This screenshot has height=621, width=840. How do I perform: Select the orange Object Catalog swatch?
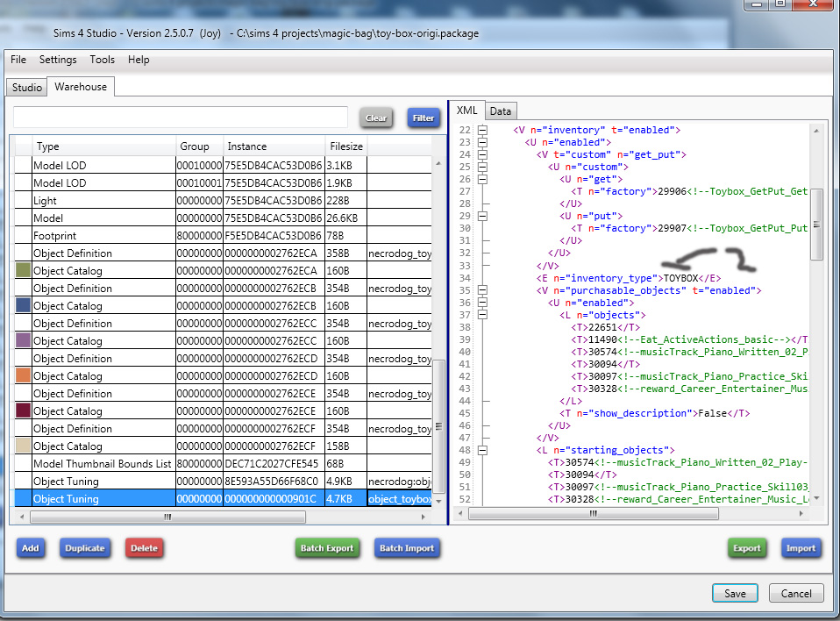(x=23, y=376)
